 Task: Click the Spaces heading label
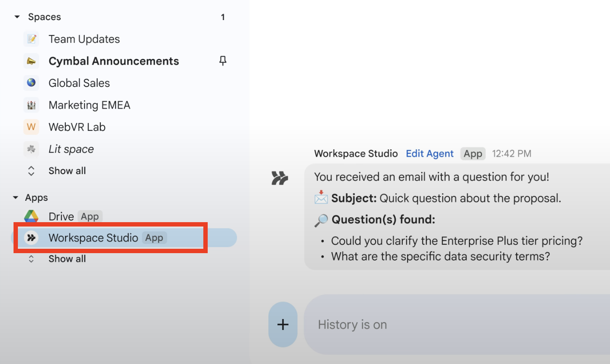(45, 17)
